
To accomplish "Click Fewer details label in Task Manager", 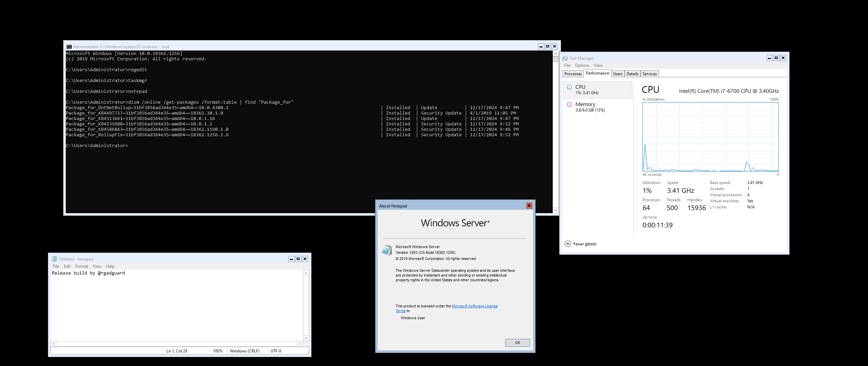I will 585,244.
